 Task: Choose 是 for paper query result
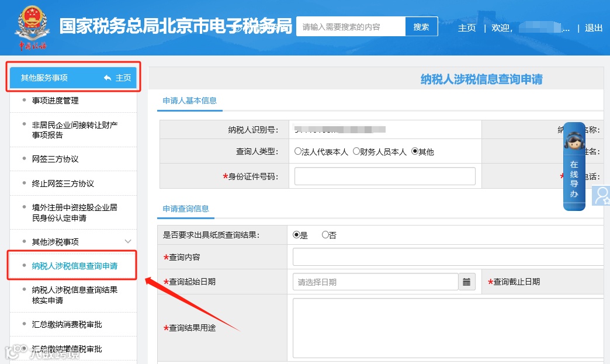pyautogui.click(x=296, y=235)
